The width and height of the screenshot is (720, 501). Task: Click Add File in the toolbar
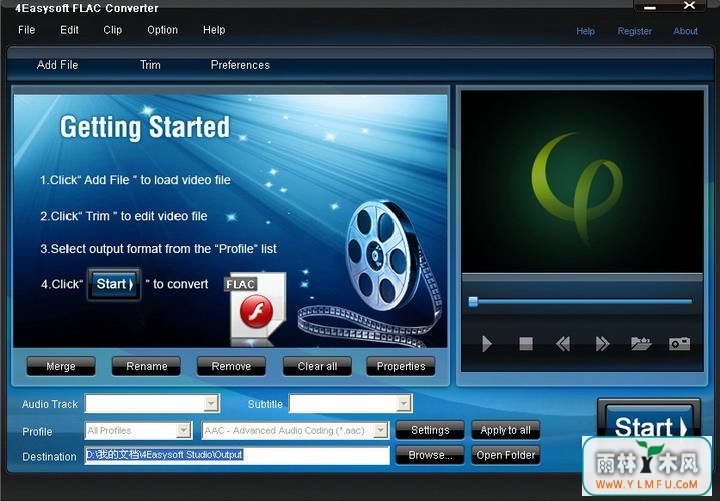pos(57,65)
